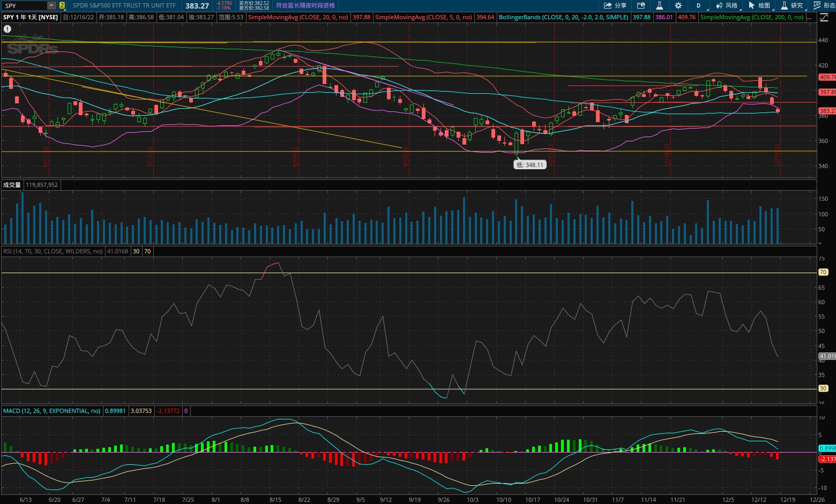Image resolution: width=836 pixels, height=504 pixels.
Task: Click the 高:386.58 high price in header
Action: (x=141, y=17)
